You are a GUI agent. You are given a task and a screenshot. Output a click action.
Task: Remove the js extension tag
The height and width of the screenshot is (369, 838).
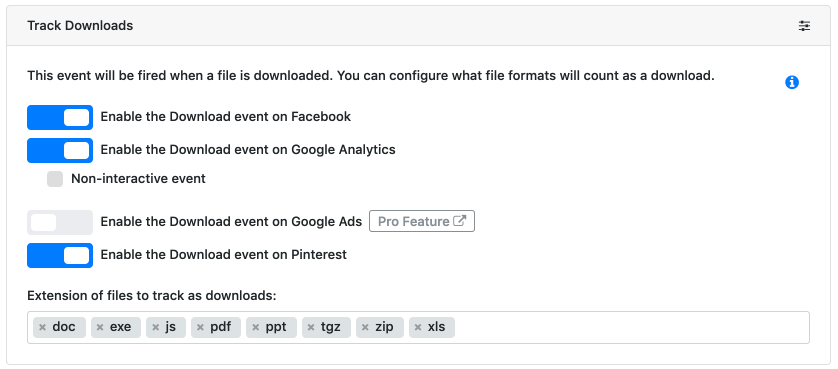click(x=156, y=327)
